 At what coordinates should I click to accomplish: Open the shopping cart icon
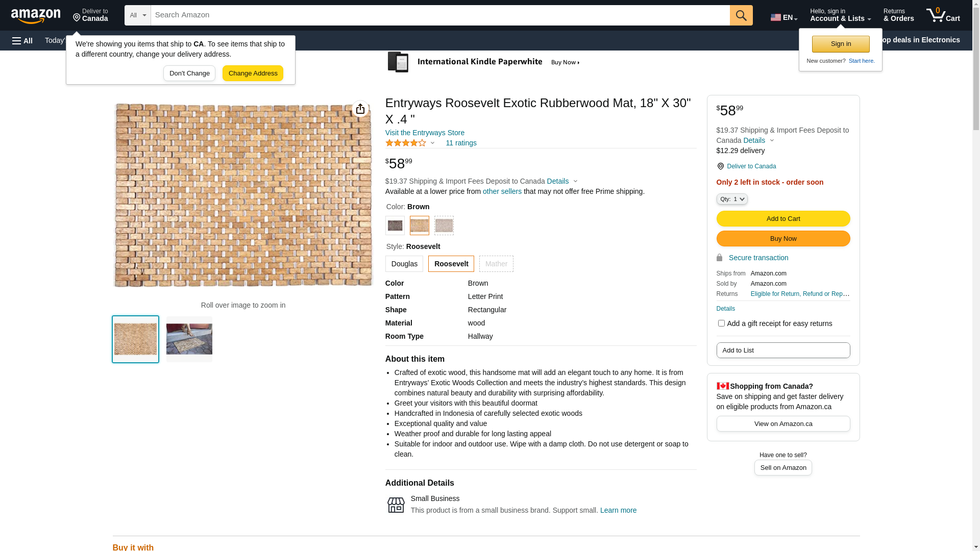(x=943, y=15)
